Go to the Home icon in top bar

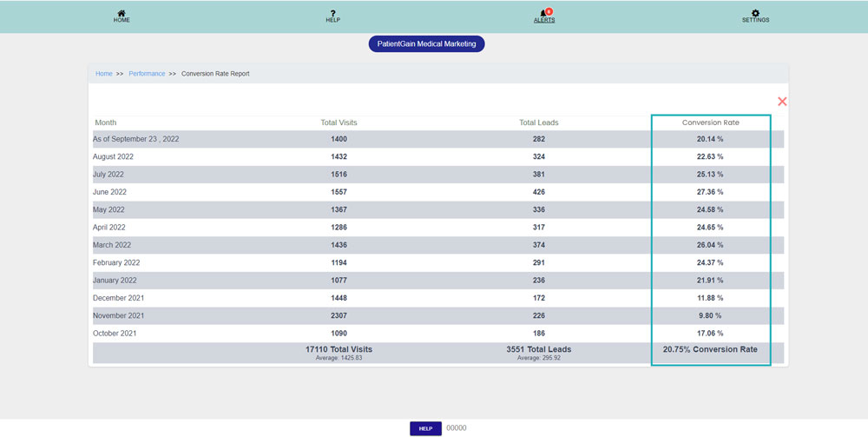(x=122, y=13)
